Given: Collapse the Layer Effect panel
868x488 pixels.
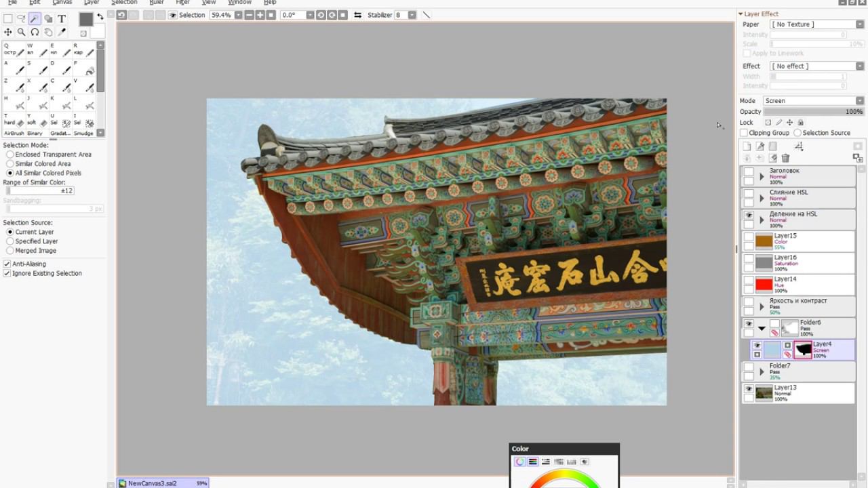Looking at the screenshot, I should tap(741, 14).
